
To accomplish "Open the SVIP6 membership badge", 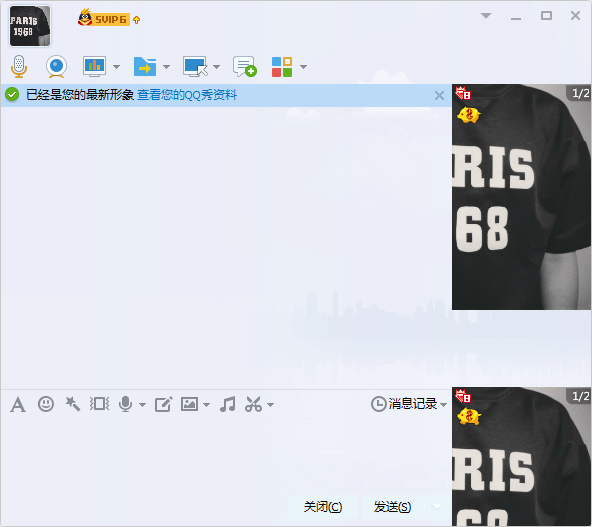I will (104, 18).
